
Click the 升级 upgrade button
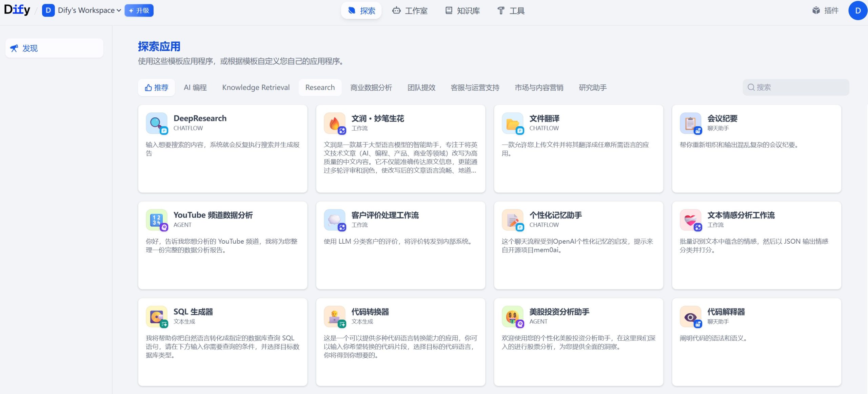coord(139,10)
